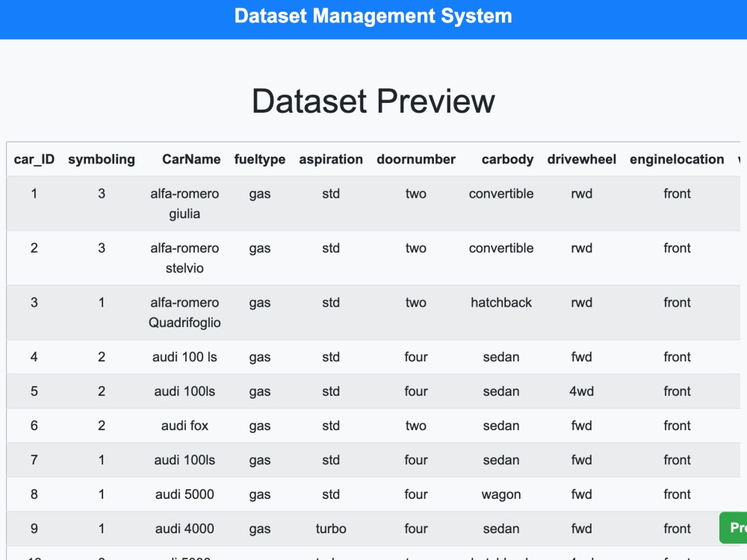Select the 'audi 5000' cell in row 8
747x560 pixels.
pos(185,494)
